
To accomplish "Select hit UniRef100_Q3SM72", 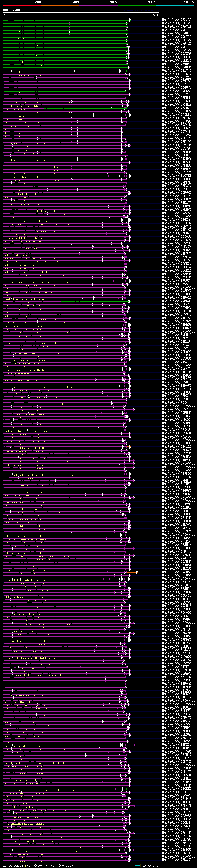I will pos(177,108).
